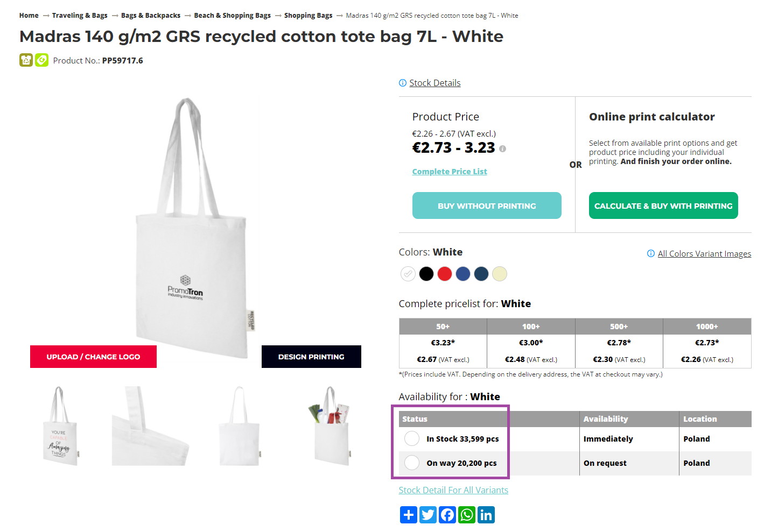Select the On way 20,200 pcs radio
Screen dimensions: 771x532
coord(412,463)
